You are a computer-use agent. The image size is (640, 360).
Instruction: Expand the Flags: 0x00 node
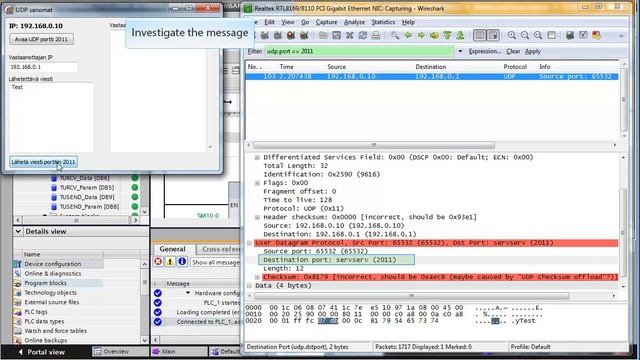[257, 183]
